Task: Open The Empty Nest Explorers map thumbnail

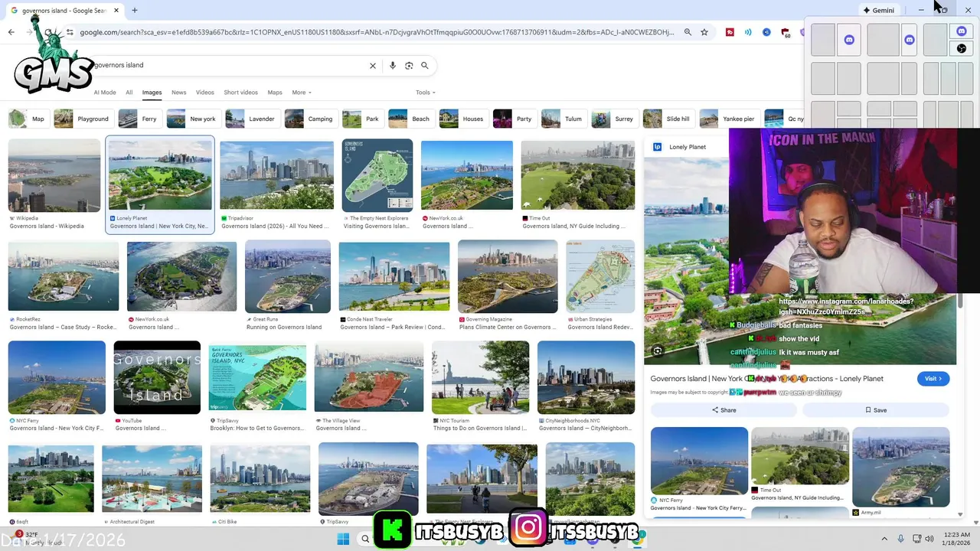Action: pos(377,175)
